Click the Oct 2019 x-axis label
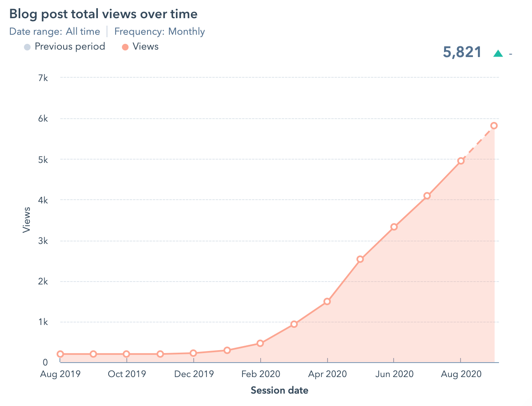Viewport: 532px width, 406px height. coord(127,374)
